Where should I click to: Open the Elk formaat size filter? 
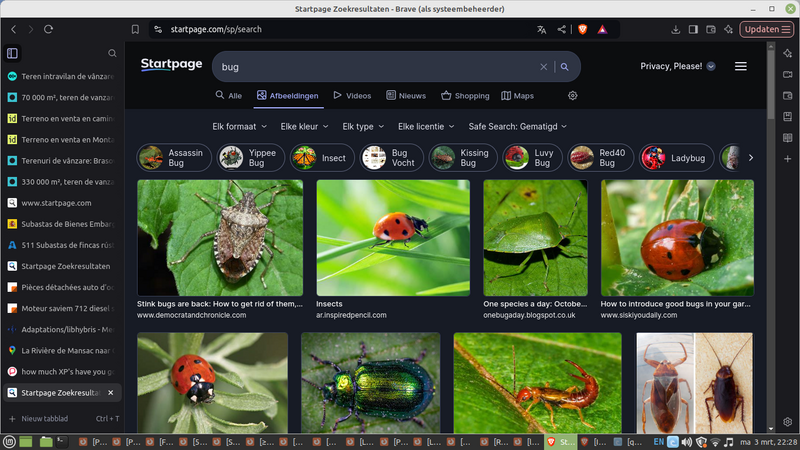point(240,127)
